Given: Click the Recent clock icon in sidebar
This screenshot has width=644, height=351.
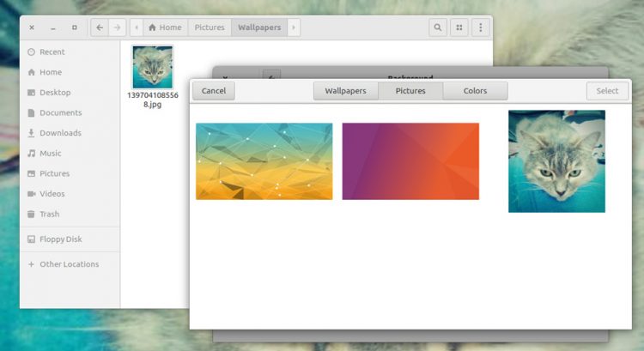Looking at the screenshot, I should click(31, 51).
